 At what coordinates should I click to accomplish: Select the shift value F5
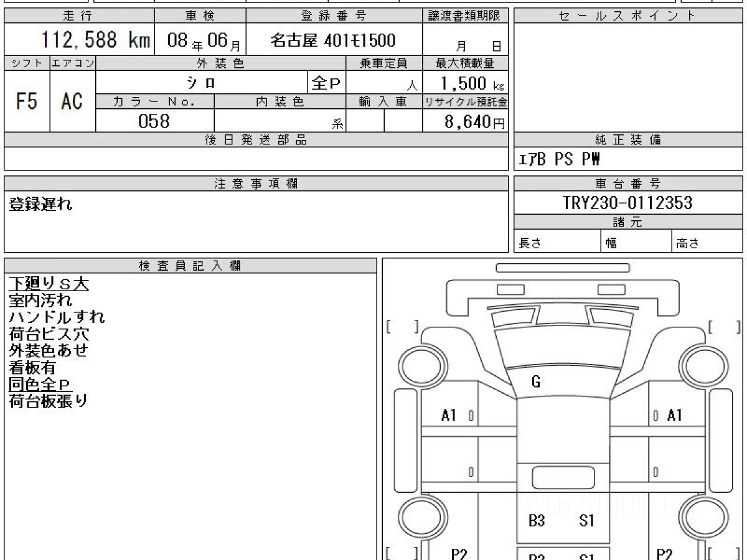coord(27,101)
